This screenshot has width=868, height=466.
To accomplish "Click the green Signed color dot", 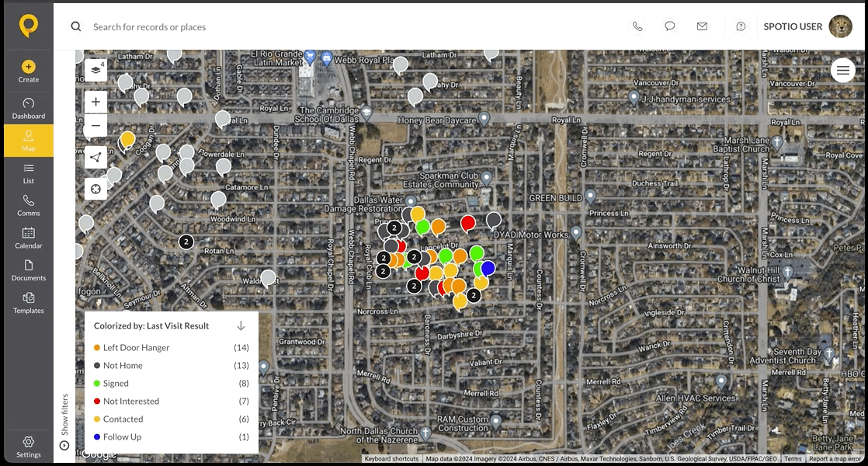I will tap(97, 383).
